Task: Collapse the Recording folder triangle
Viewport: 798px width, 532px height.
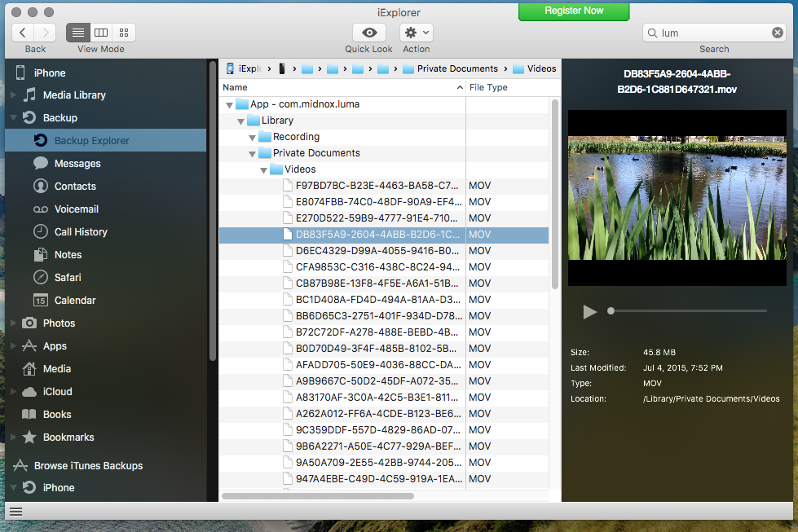Action: 253,138
